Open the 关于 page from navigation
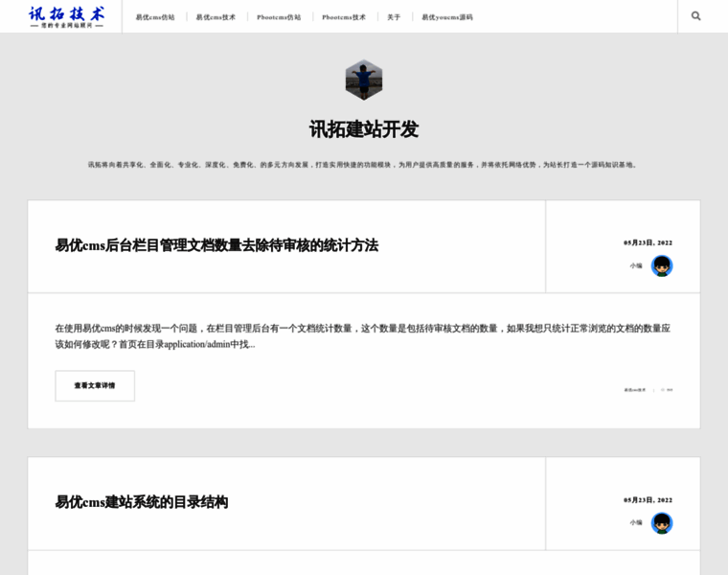The height and width of the screenshot is (575, 728). pos(394,17)
